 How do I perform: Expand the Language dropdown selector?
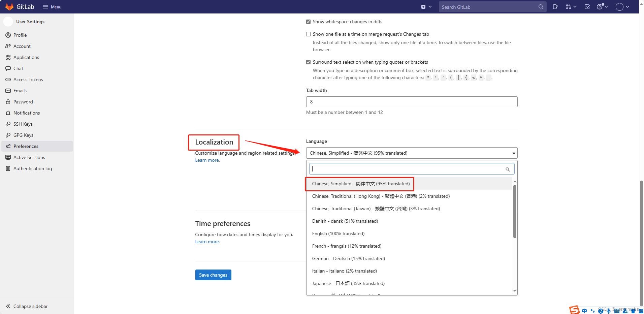point(411,153)
